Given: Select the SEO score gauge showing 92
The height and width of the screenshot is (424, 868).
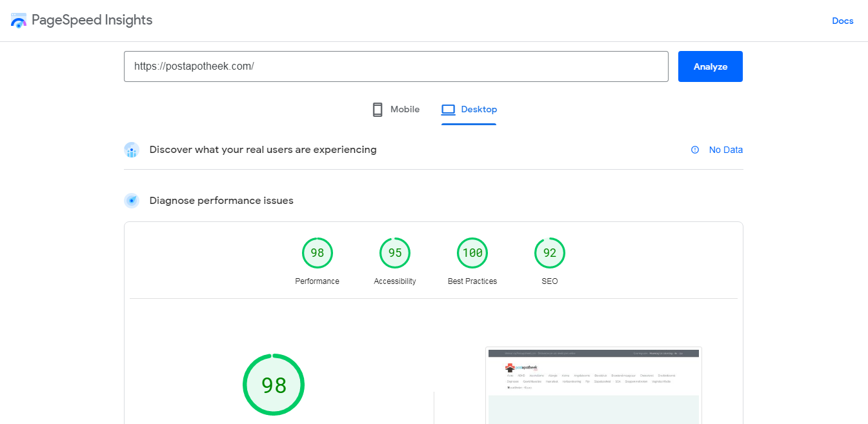Looking at the screenshot, I should [549, 252].
